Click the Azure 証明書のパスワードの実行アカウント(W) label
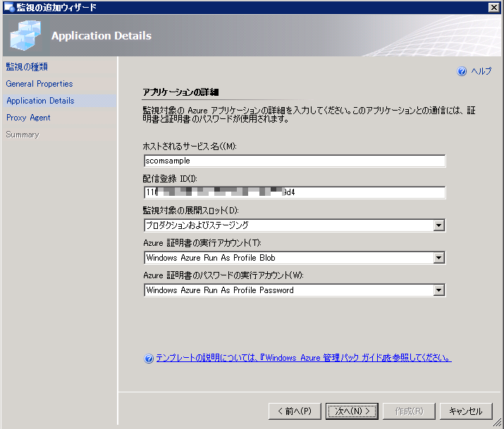Image resolution: width=504 pixels, height=429 pixels. [223, 275]
